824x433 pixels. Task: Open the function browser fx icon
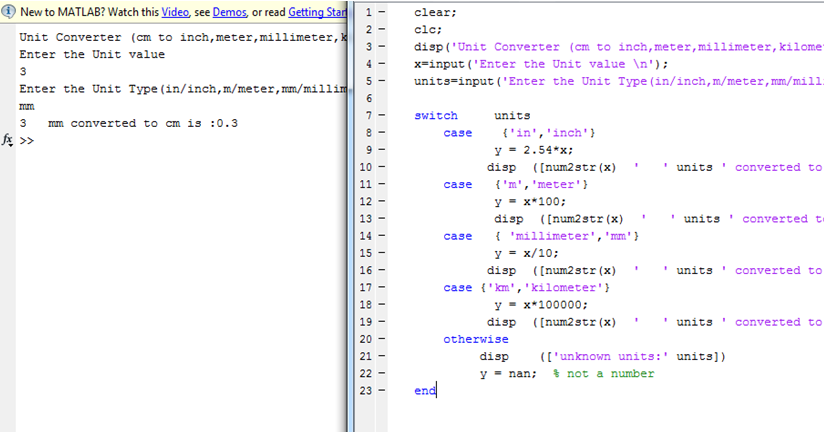(7, 140)
